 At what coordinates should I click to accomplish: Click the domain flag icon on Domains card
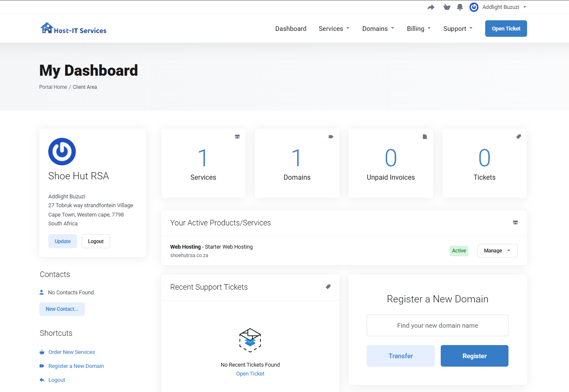click(x=331, y=137)
